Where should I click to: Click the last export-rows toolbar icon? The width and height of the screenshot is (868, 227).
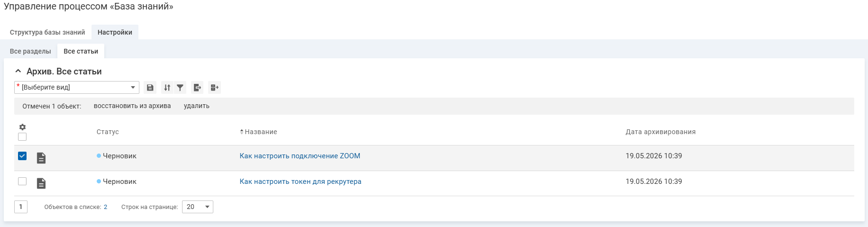click(214, 88)
